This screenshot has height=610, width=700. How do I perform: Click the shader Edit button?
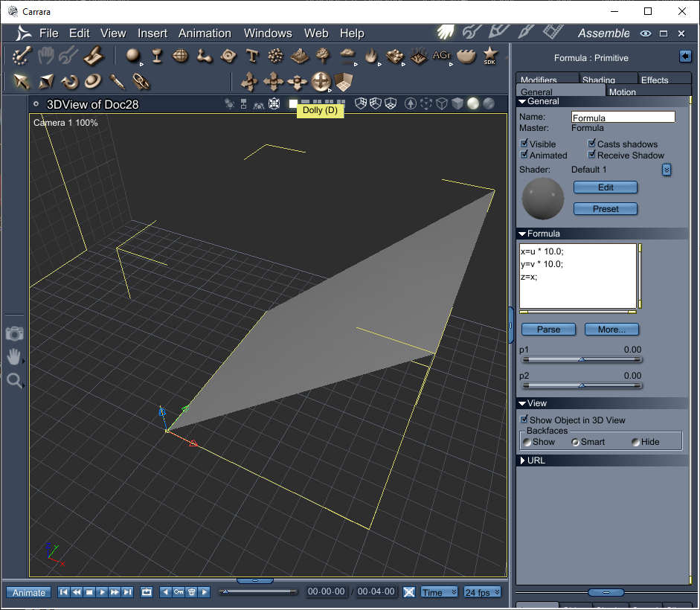(606, 187)
